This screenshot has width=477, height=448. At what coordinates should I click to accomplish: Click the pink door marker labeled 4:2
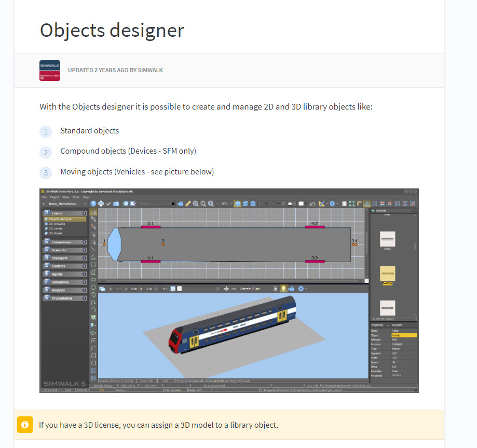(x=315, y=227)
